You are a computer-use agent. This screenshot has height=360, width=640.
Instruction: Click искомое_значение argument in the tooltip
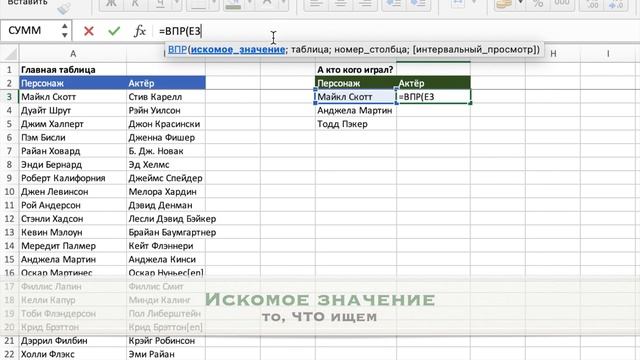(x=238, y=49)
